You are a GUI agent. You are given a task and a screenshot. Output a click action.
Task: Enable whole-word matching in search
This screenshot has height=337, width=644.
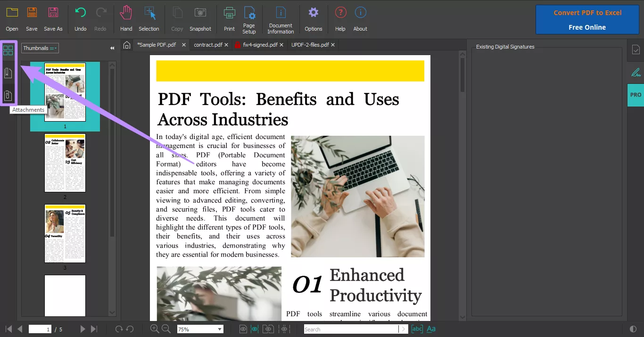(x=416, y=329)
